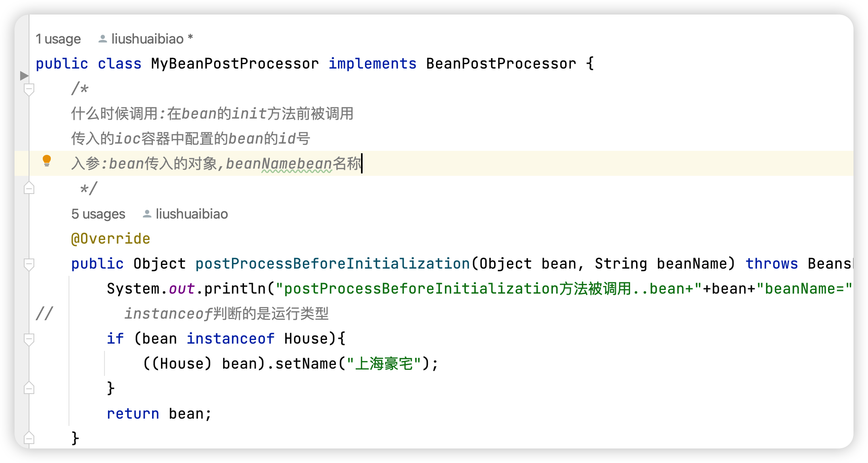The image size is (868, 463).
Task: Collapse the postProcessBeforeInitialization method fold marker
Action: click(x=29, y=264)
